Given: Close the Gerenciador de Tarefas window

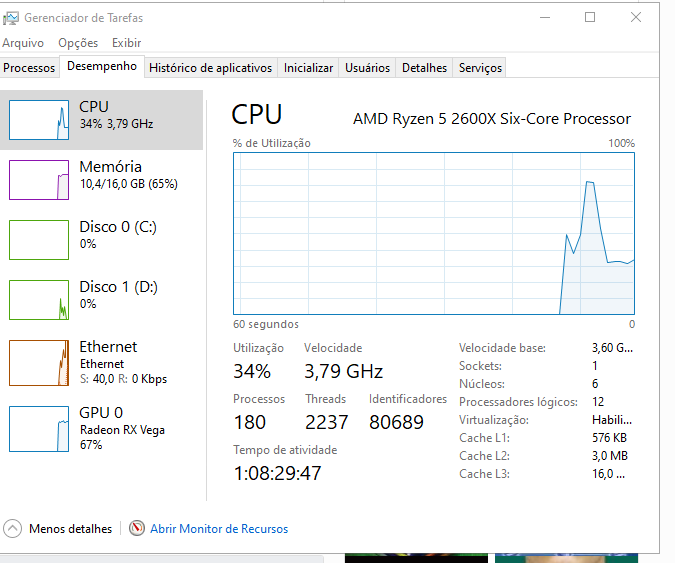Looking at the screenshot, I should pos(636,17).
